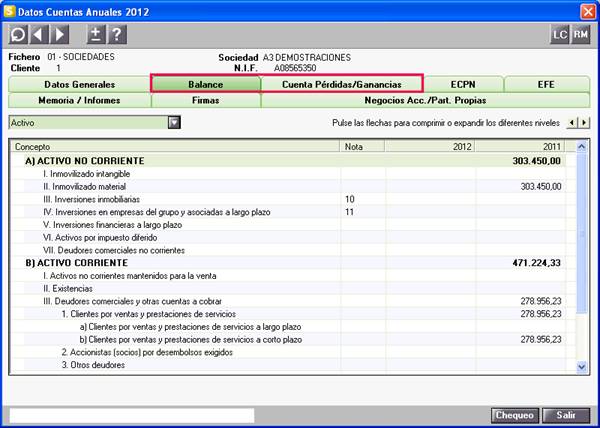The image size is (600, 428).
Task: Open Memoria / Informes tab
Action: click(79, 100)
